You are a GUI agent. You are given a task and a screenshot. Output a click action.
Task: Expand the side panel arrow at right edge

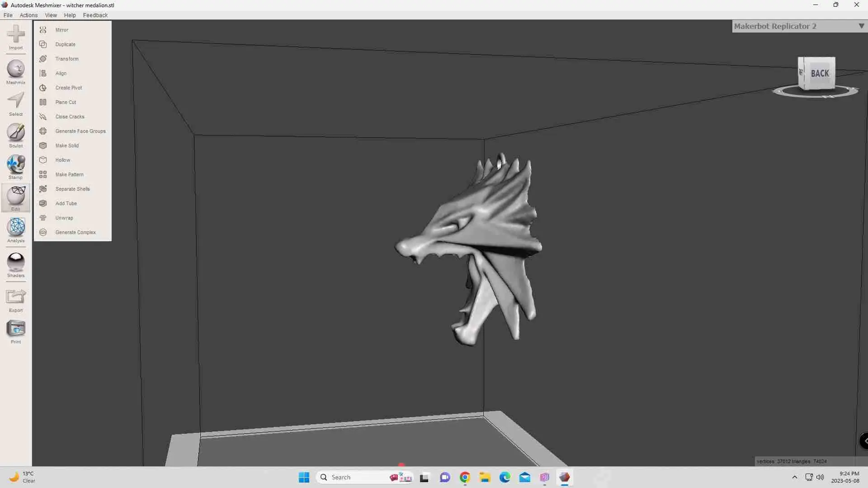tap(864, 441)
